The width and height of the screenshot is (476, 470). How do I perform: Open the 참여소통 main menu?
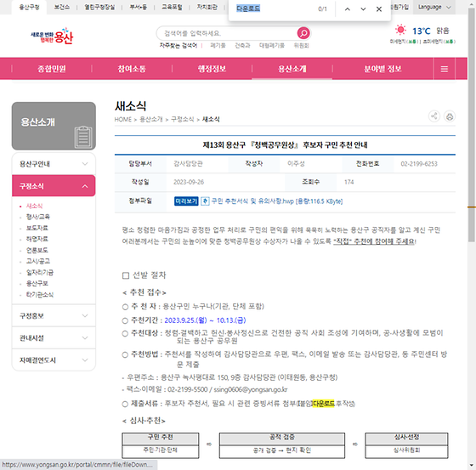pyautogui.click(x=132, y=69)
